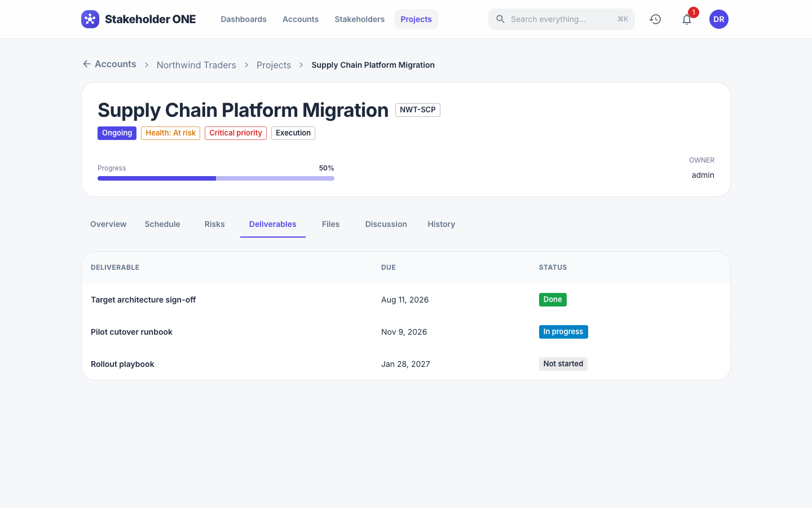The image size is (812, 508).
Task: Open Pilot cutover runbook deliverable
Action: [131, 332]
